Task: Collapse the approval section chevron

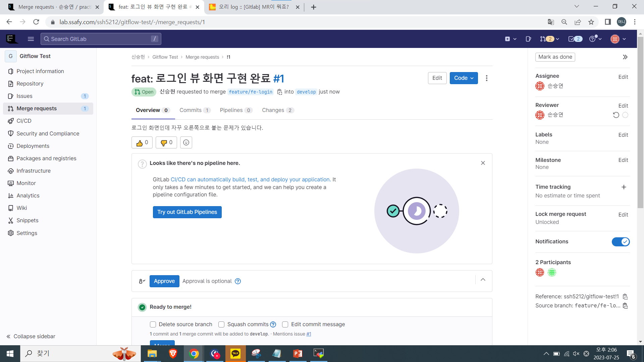Action: click(x=483, y=280)
